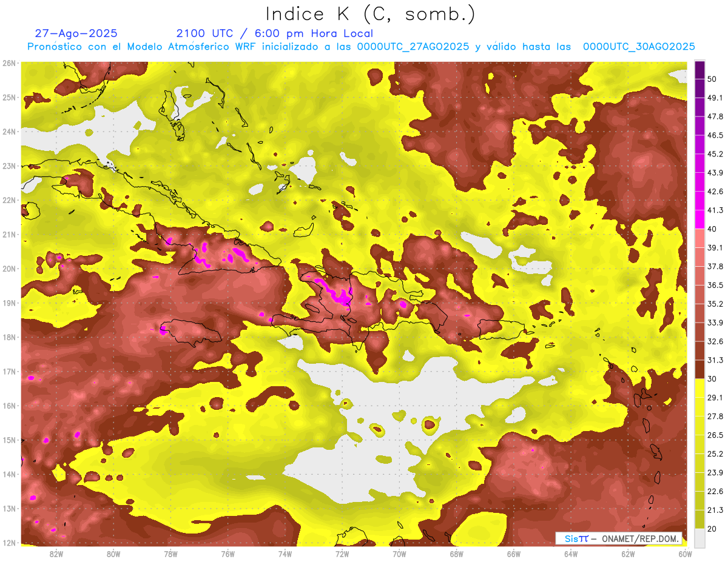Image resolution: width=728 pixels, height=562 pixels.
Task: Click the '45.2' value on the color scale
Action: click(715, 154)
